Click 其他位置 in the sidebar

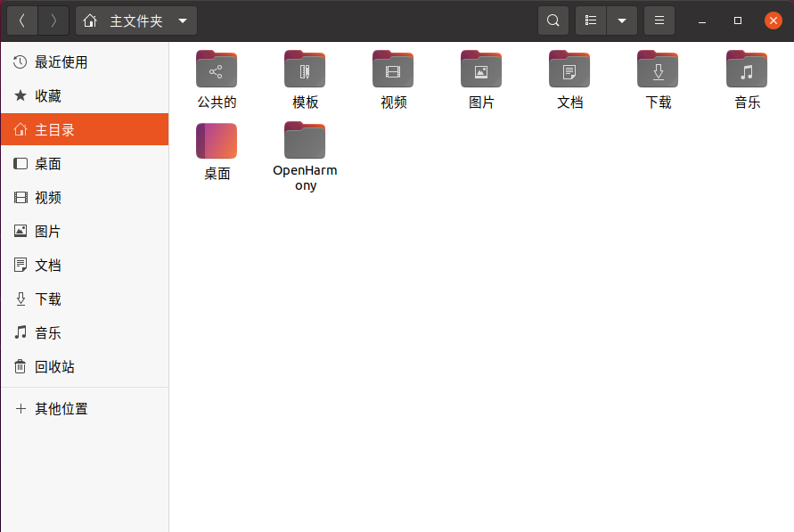tap(85, 408)
